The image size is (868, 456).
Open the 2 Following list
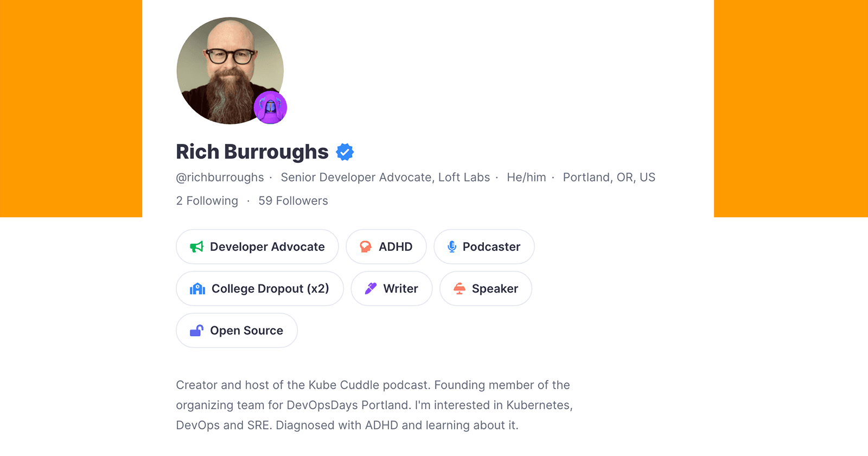206,200
